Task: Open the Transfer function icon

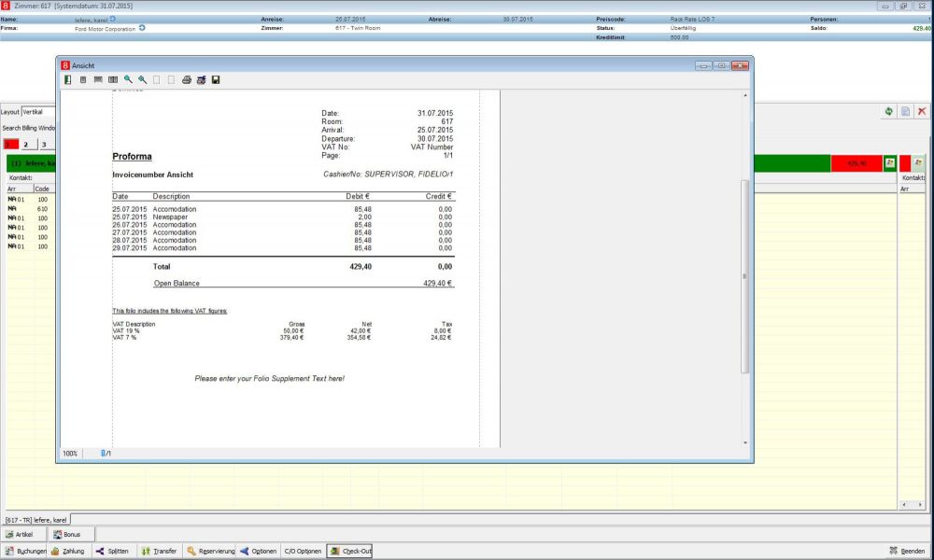Action: [161, 550]
